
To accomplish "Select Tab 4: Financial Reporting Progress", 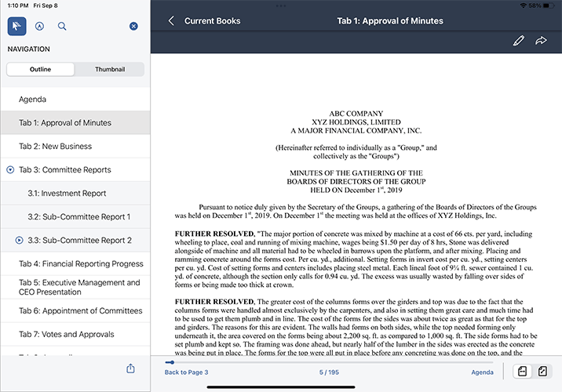I will click(x=81, y=263).
